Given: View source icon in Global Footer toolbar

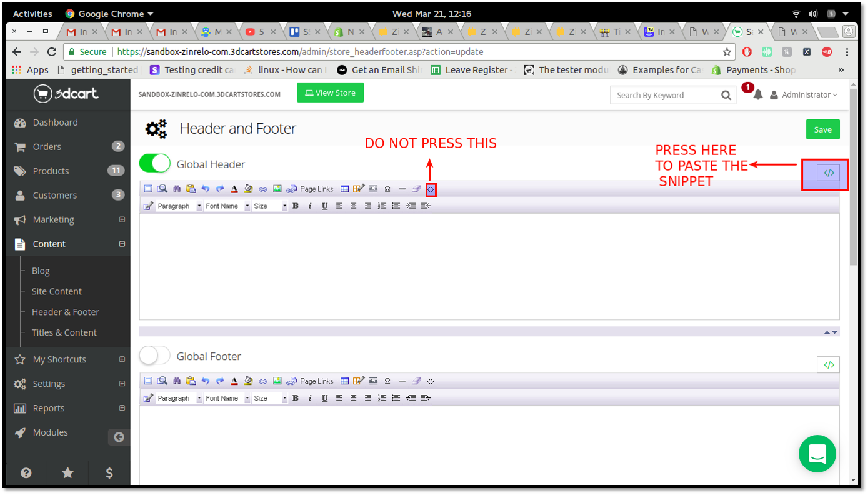Looking at the screenshot, I should pyautogui.click(x=431, y=381).
